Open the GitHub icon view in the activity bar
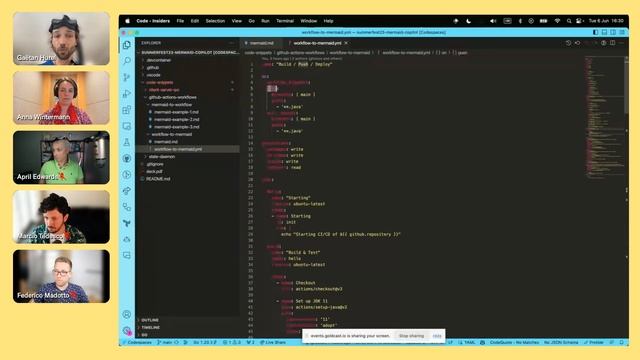Image resolution: width=640 pixels, height=360 pixels. point(127,158)
